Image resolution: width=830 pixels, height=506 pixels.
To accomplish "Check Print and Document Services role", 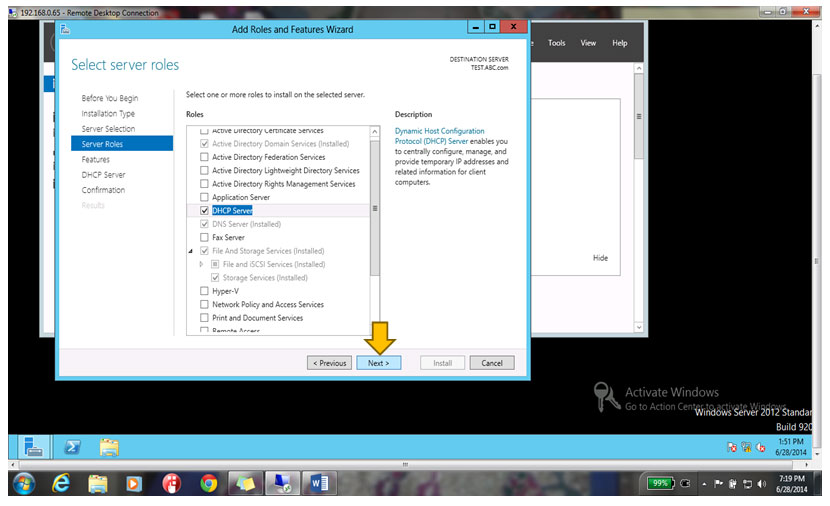I will coord(204,318).
